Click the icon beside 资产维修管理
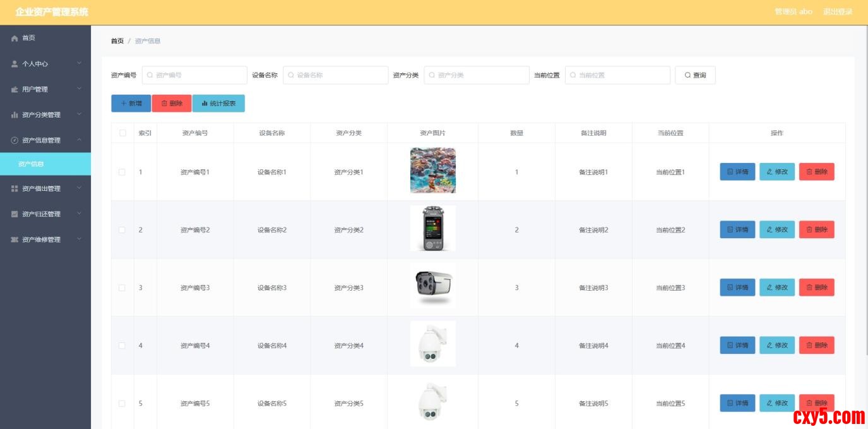This screenshot has width=868, height=429. (15, 240)
